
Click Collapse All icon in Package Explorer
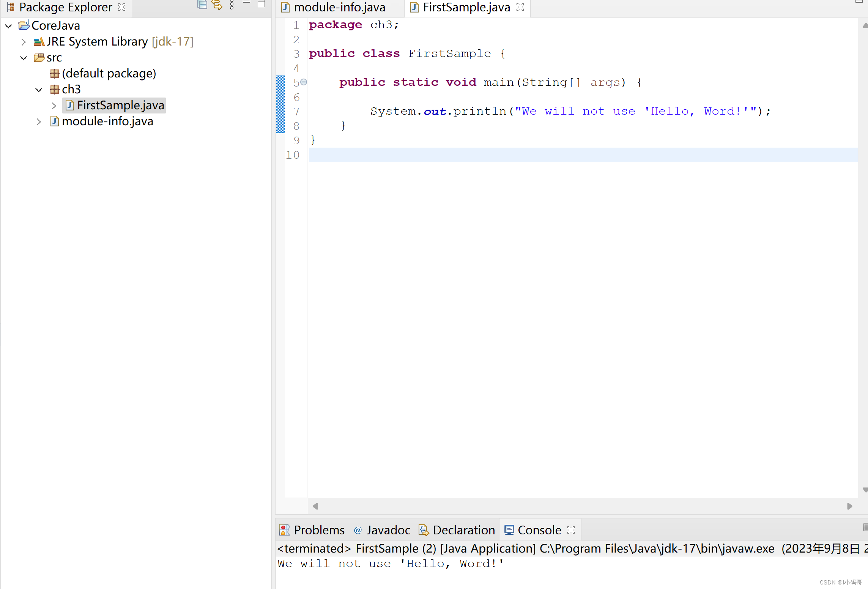202,5
